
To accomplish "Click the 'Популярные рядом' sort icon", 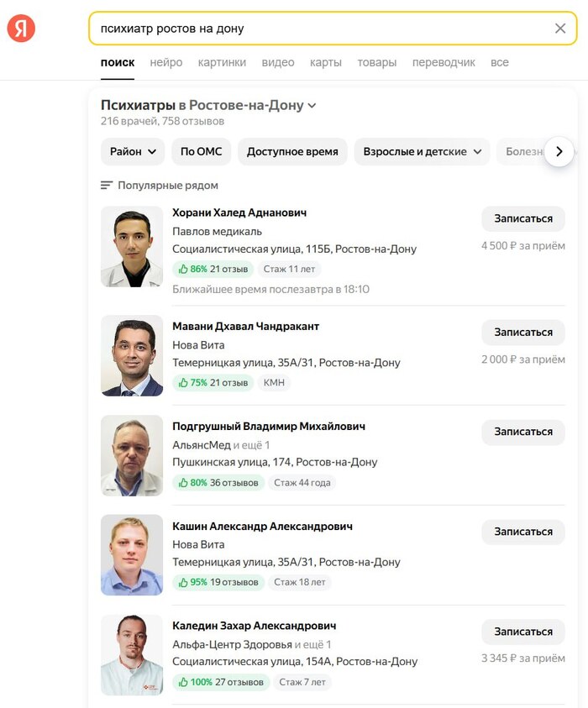I will click(x=107, y=186).
